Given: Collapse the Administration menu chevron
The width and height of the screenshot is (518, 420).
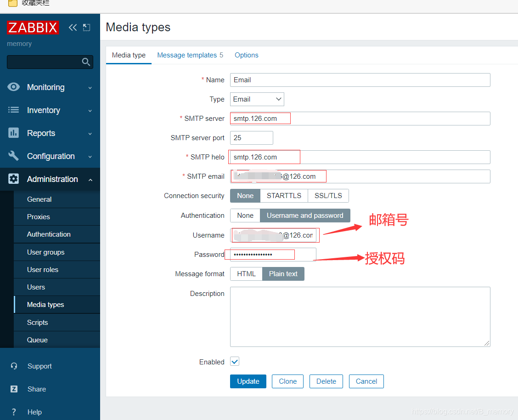Looking at the screenshot, I should (x=90, y=179).
